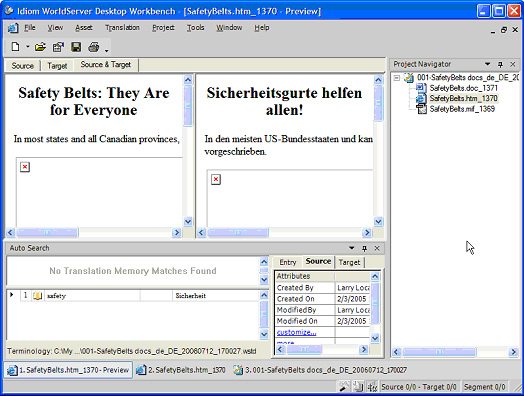The image size is (524, 396).
Task: Click the broken image icon in source preview
Action: [x=25, y=167]
